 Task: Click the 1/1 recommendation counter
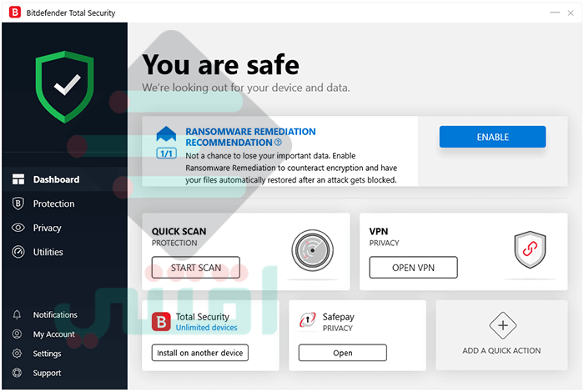point(166,153)
